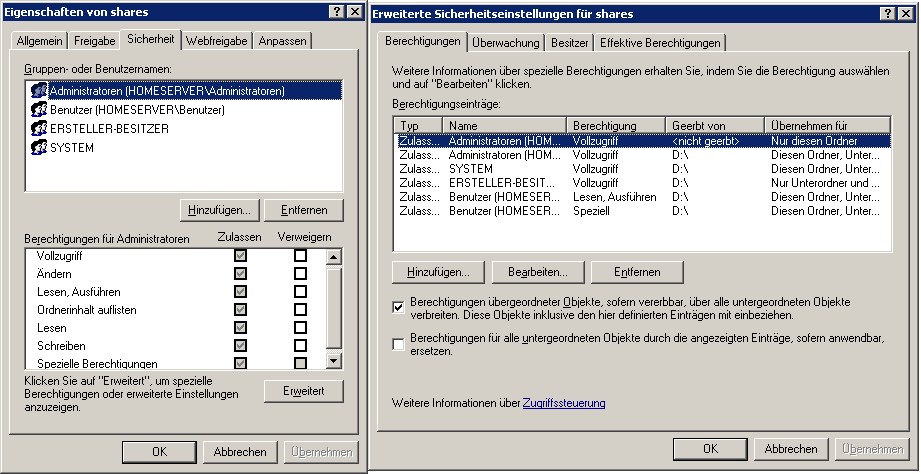This screenshot has height=474, width=921.
Task: Click the Erweitert button
Action: point(303,391)
